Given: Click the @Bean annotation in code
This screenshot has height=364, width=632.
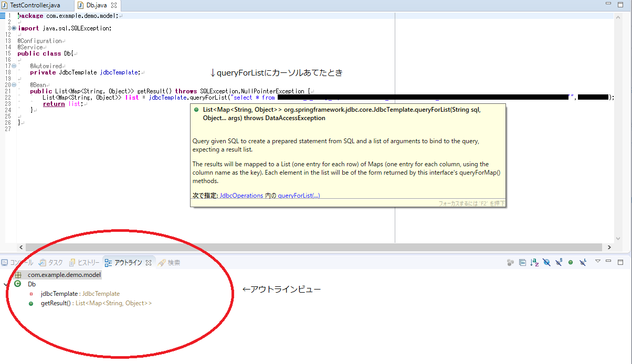Looking at the screenshot, I should [x=38, y=84].
